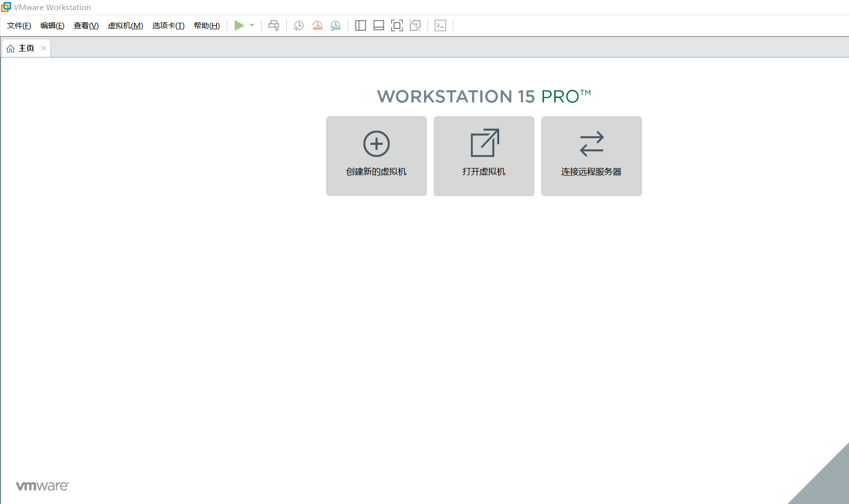
Task: Toggle the thumbnail bar icon
Action: coord(379,25)
